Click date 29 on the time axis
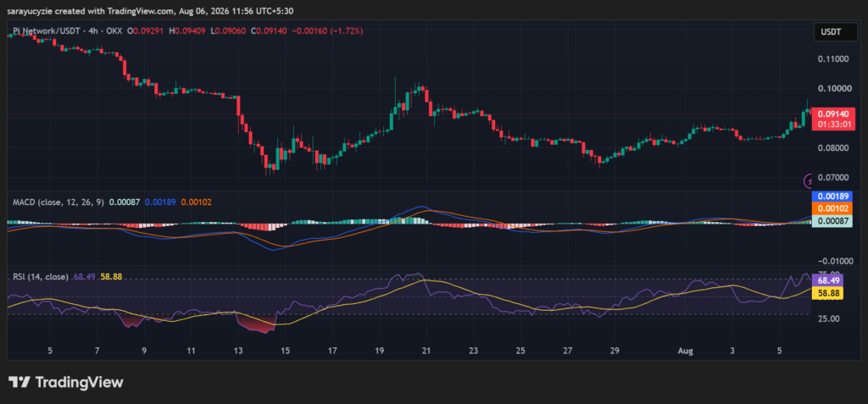Viewport: 868px width, 404px height. (x=615, y=351)
